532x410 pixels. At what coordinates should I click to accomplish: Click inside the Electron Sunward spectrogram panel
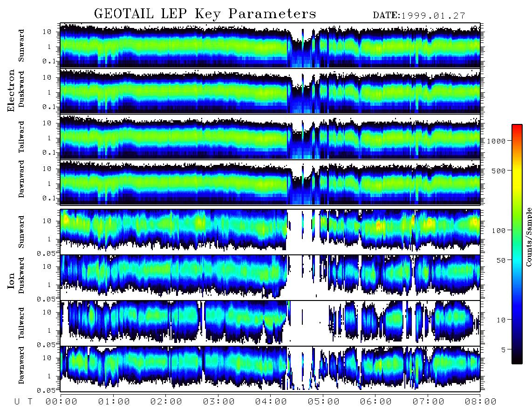tap(270, 45)
